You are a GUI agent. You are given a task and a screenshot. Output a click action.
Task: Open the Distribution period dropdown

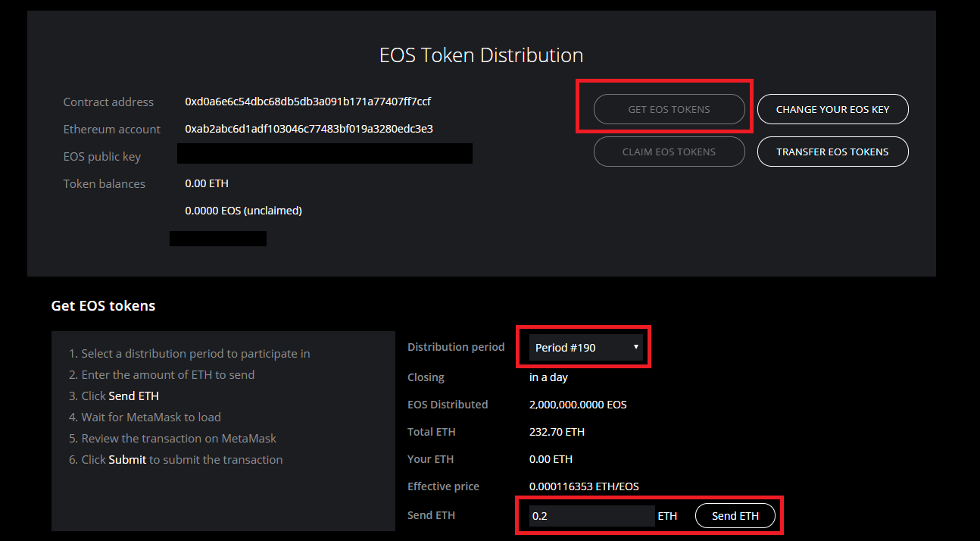[585, 348]
